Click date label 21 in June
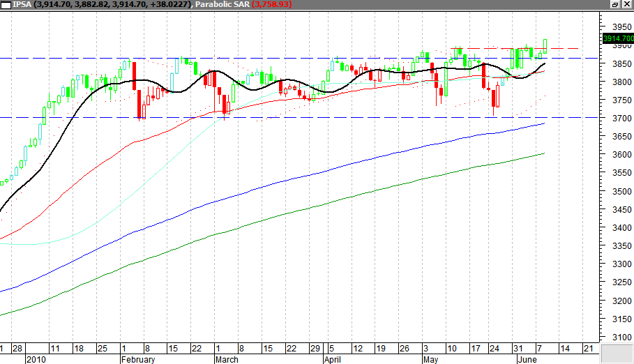634x364 pixels. tap(589, 349)
